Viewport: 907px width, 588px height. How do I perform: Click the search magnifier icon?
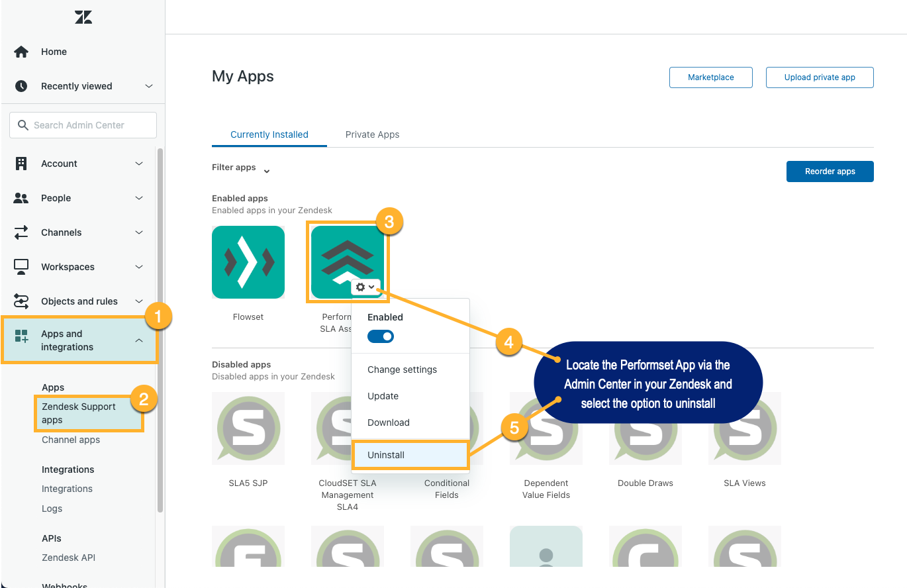click(x=23, y=125)
